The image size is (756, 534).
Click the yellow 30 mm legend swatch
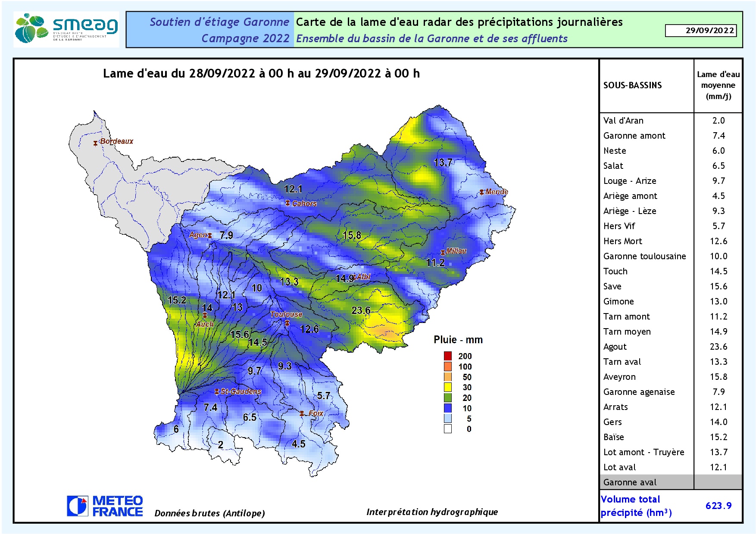coord(448,387)
